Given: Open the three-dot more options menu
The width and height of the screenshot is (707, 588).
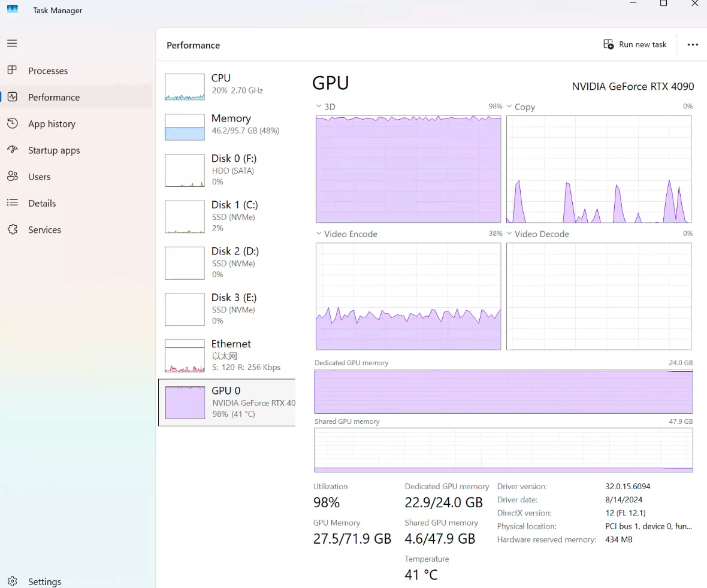Looking at the screenshot, I should click(x=693, y=45).
